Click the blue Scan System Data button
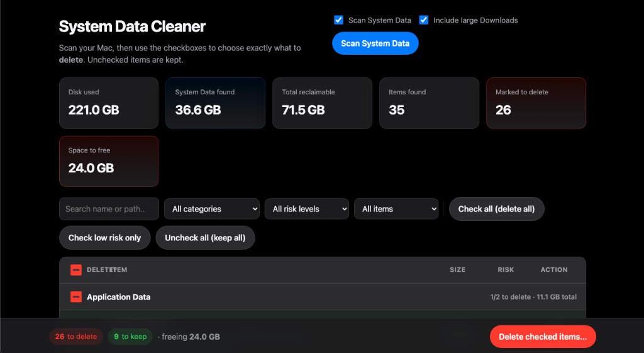The height and width of the screenshot is (353, 644). 375,43
